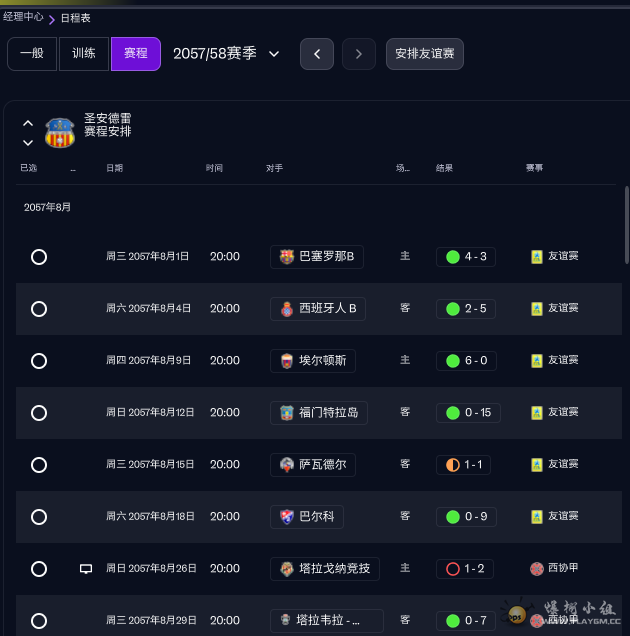This screenshot has height=636, width=630.
Task: Sort by 赛事 column header
Action: 534,168
